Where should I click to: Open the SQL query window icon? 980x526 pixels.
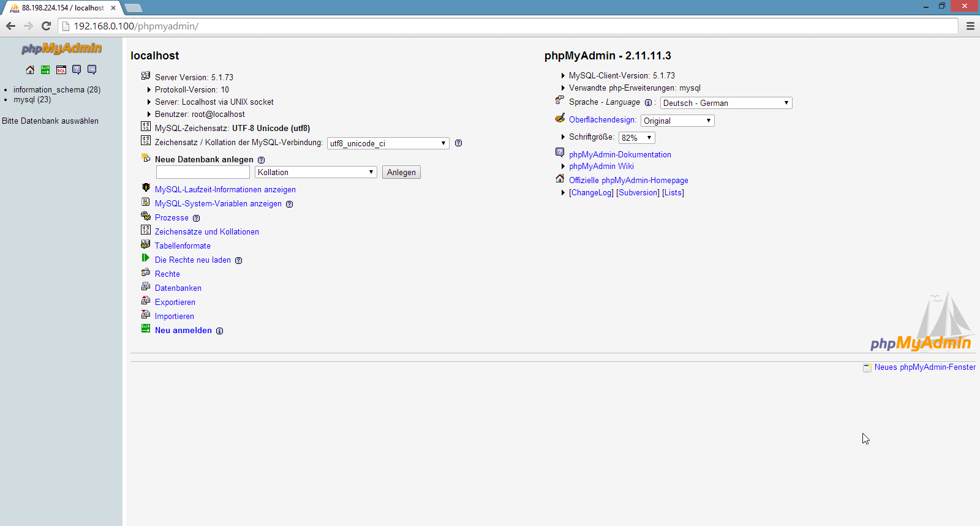tap(61, 70)
